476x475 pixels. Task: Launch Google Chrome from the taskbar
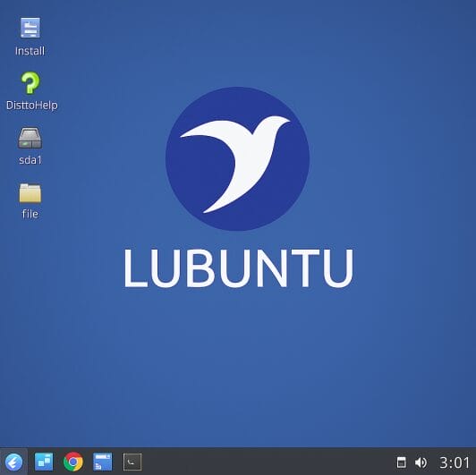[x=72, y=462]
